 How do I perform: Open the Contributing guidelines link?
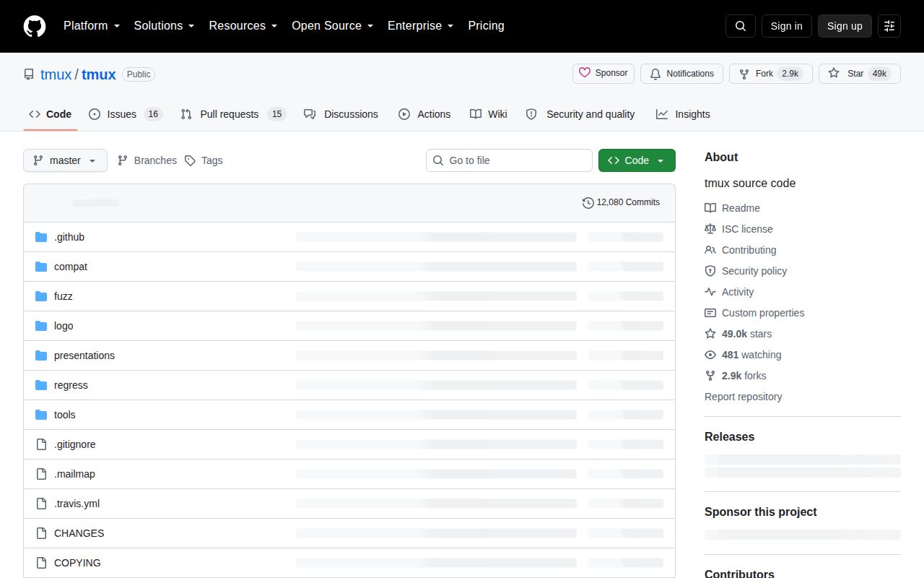tap(741, 250)
